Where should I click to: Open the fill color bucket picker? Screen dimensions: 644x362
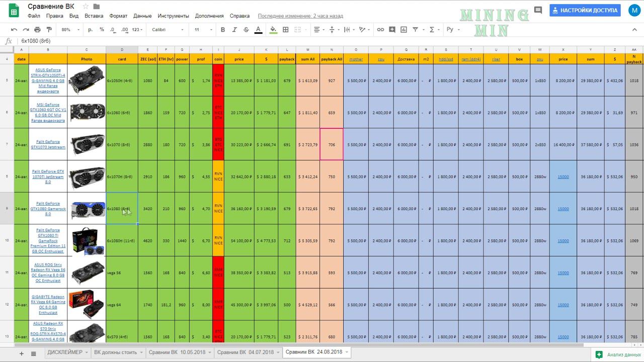tap(273, 30)
